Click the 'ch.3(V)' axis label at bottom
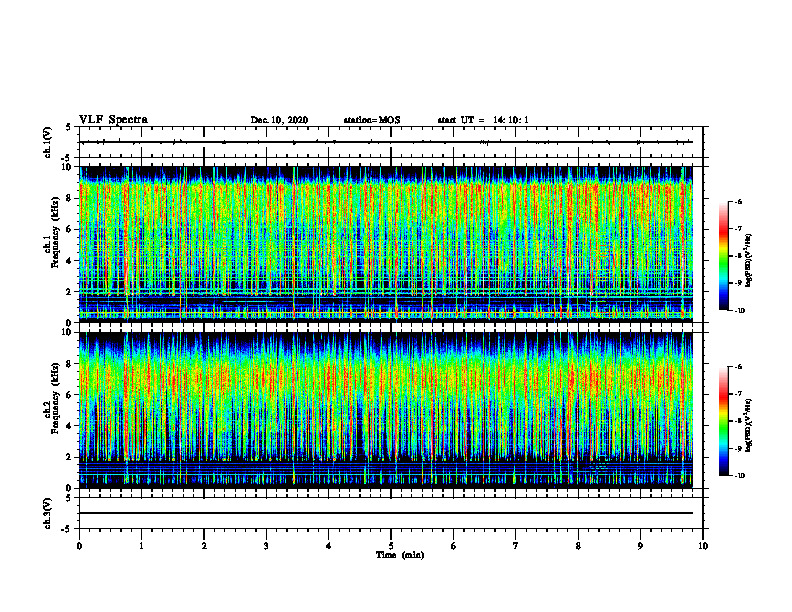This screenshot has height=612, width=792. point(47,513)
